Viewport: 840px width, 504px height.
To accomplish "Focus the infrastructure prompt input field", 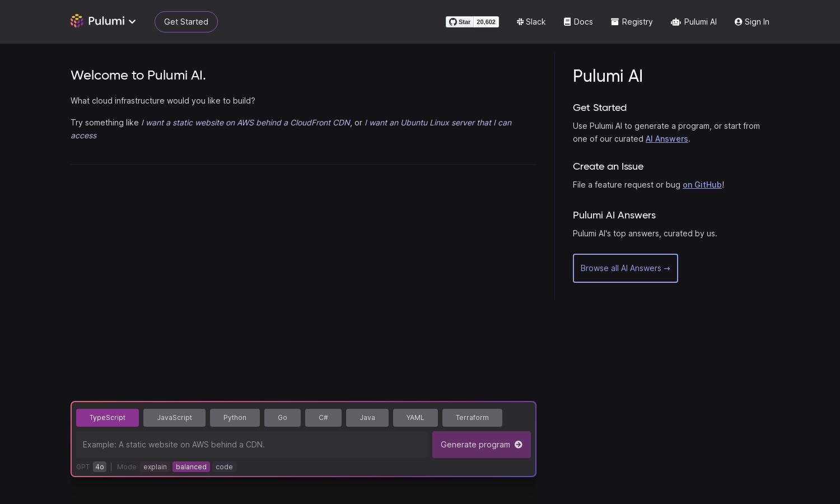I will (x=252, y=445).
